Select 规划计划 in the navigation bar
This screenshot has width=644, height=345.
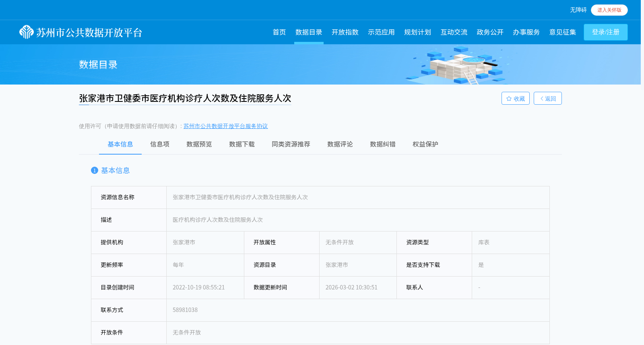click(x=417, y=32)
